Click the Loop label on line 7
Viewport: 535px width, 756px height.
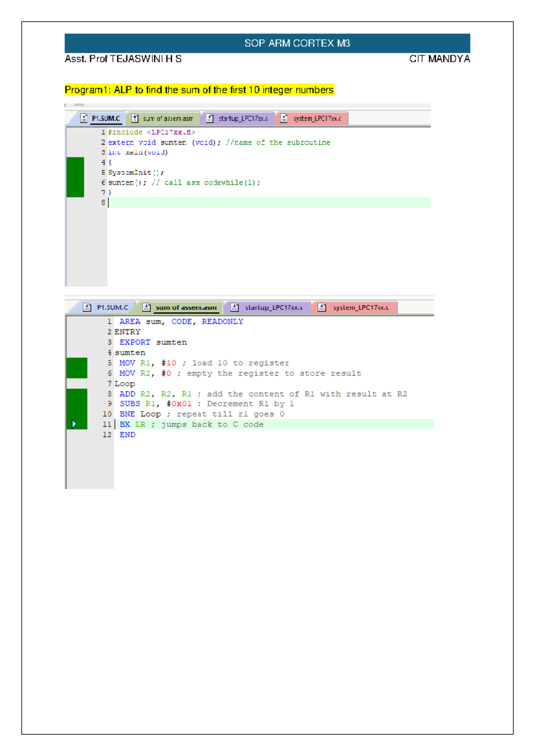coord(125,384)
